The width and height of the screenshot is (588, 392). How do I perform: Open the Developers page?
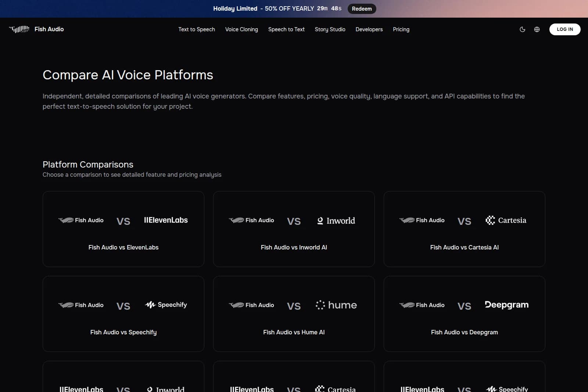coord(369,29)
